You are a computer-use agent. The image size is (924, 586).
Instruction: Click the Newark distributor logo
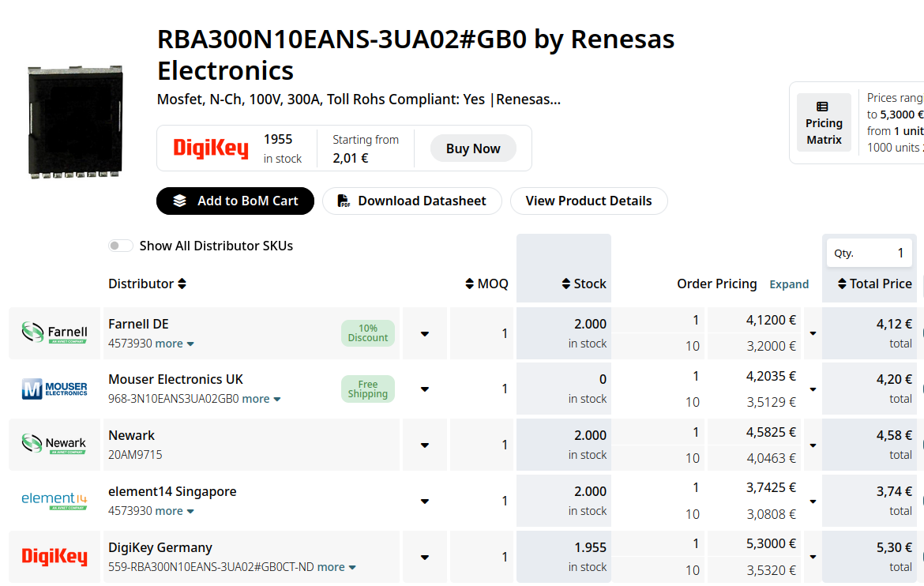pos(54,444)
